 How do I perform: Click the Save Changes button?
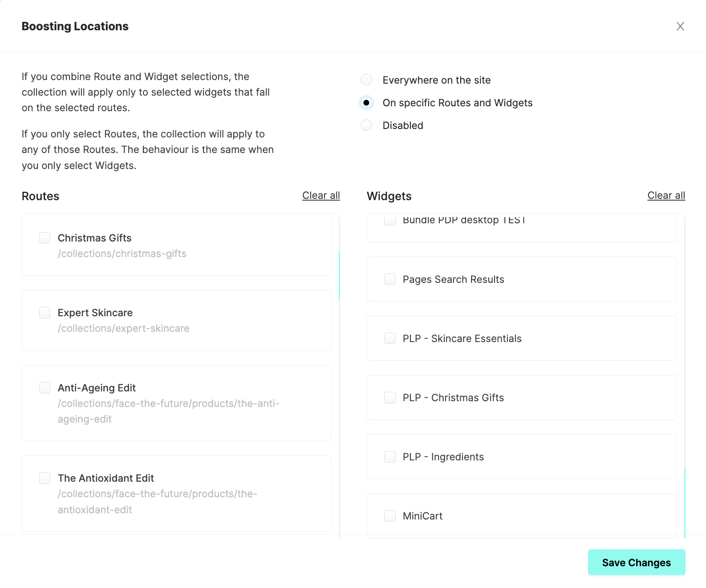pyautogui.click(x=636, y=563)
